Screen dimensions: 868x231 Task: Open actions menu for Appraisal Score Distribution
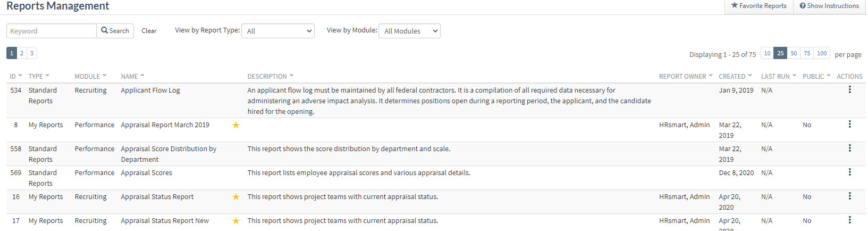coord(849,148)
